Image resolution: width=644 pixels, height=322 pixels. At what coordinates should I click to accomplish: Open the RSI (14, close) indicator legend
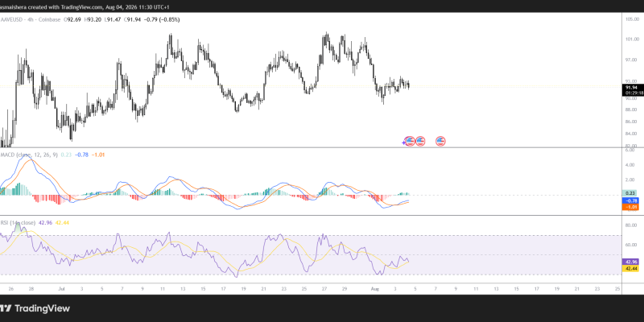pyautogui.click(x=18, y=223)
